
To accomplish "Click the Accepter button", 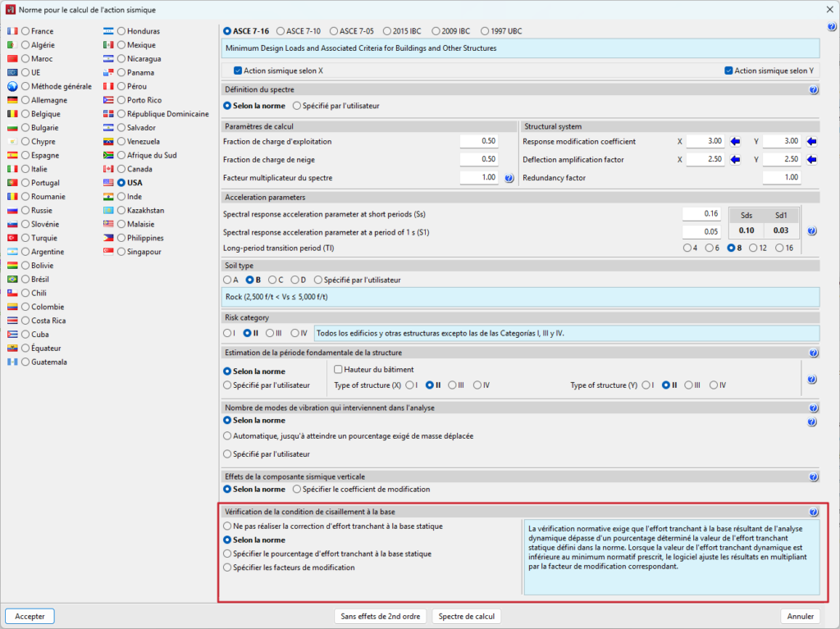I will click(x=30, y=616).
